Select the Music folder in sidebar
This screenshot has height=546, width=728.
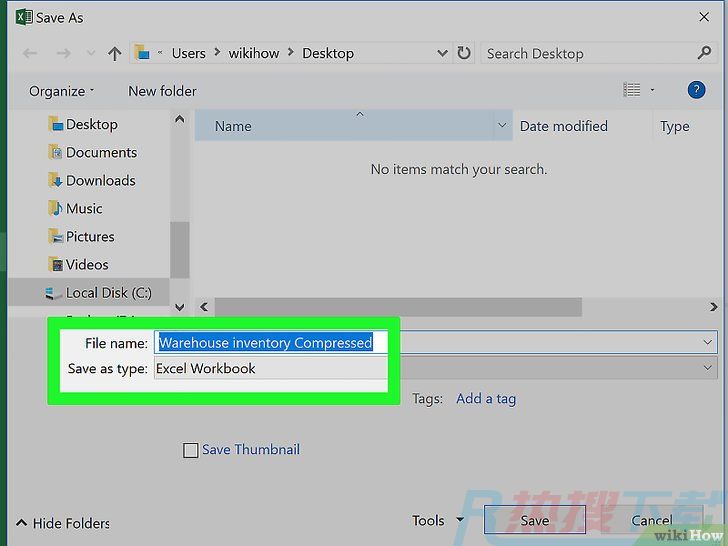84,208
